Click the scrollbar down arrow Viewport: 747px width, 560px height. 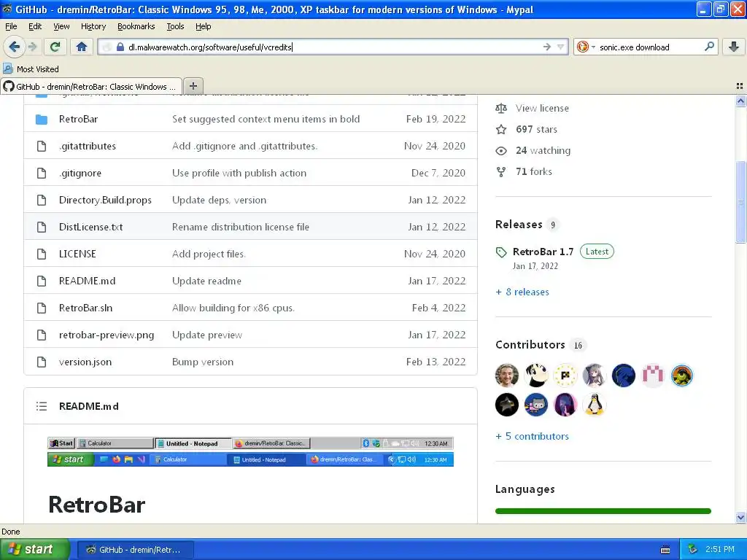pos(740,518)
